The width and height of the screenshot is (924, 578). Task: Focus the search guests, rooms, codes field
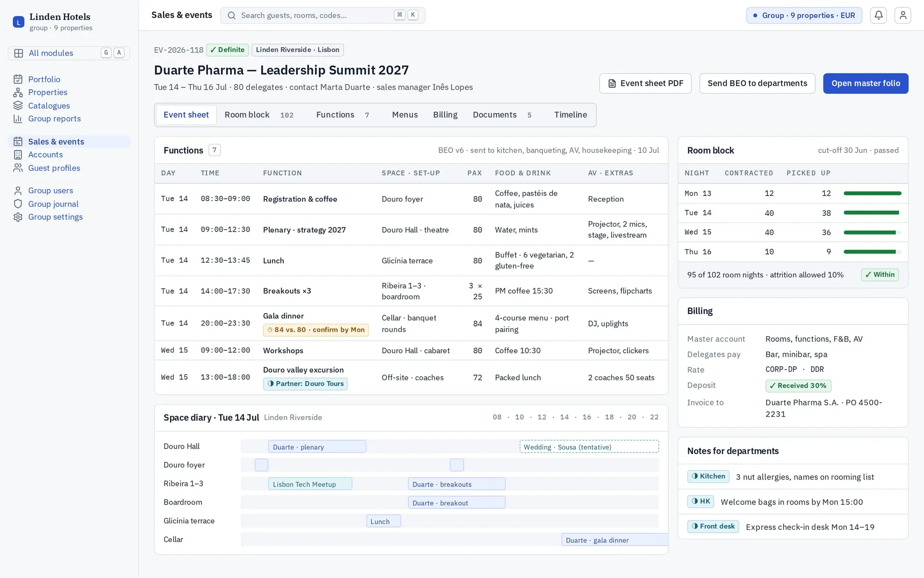[x=322, y=15]
